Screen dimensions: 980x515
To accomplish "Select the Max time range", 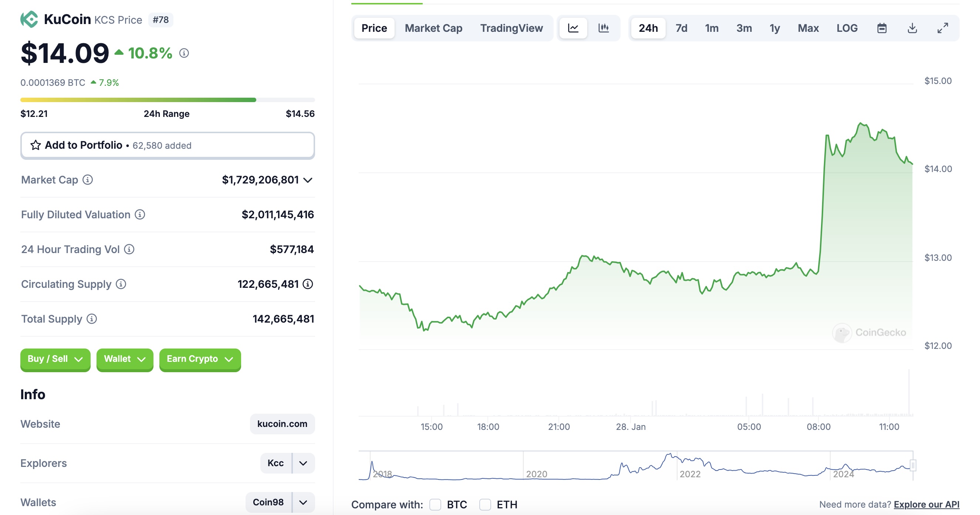I will (x=808, y=28).
